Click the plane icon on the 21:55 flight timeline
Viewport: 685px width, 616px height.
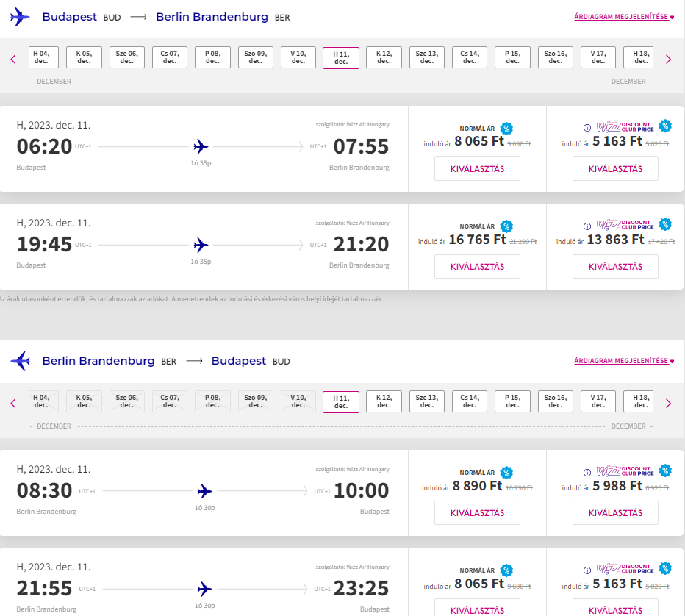click(204, 590)
